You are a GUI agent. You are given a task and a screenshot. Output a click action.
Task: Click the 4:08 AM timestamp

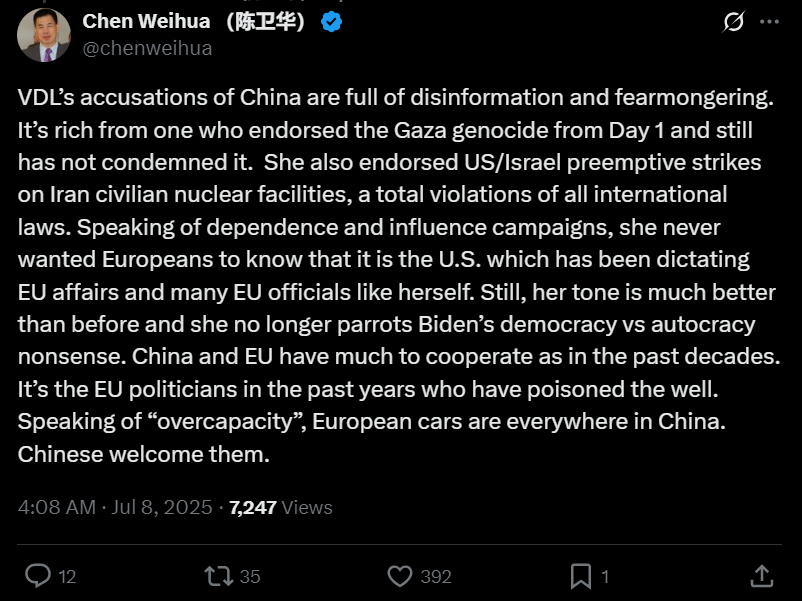[x=56, y=507]
